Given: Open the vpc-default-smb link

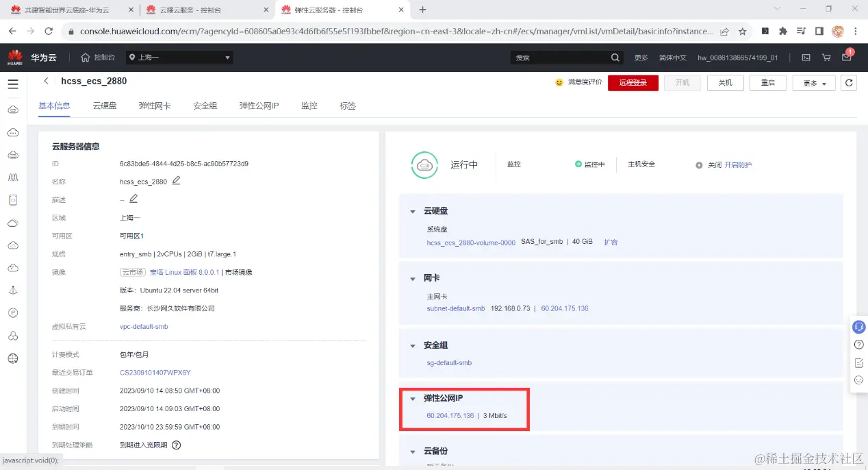Looking at the screenshot, I should 144,326.
